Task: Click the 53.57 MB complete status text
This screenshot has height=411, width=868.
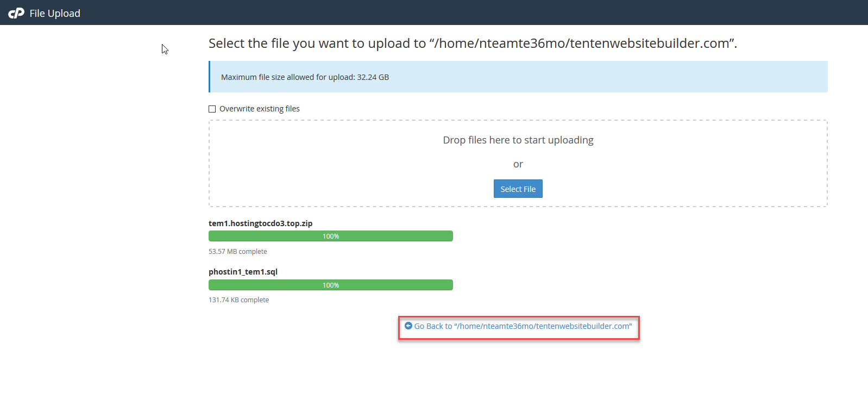Action: click(x=238, y=251)
